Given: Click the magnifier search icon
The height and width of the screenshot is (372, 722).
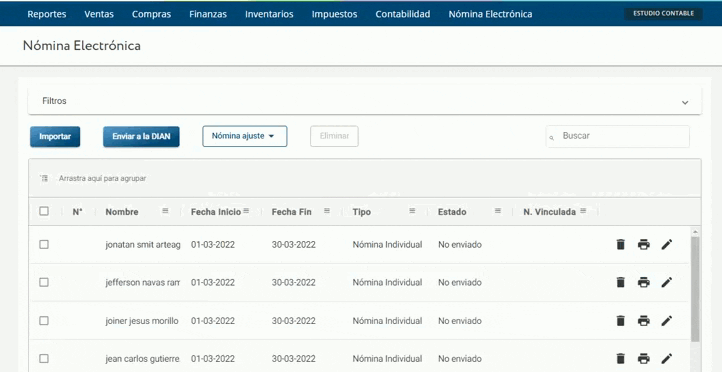Looking at the screenshot, I should (552, 138).
